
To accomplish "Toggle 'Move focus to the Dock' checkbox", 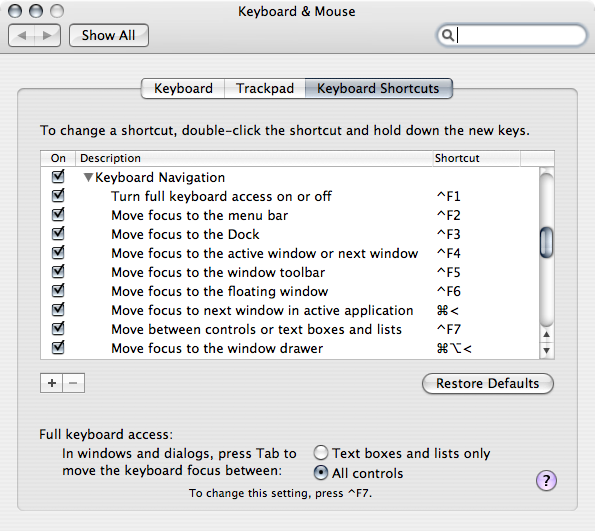I will [58, 233].
